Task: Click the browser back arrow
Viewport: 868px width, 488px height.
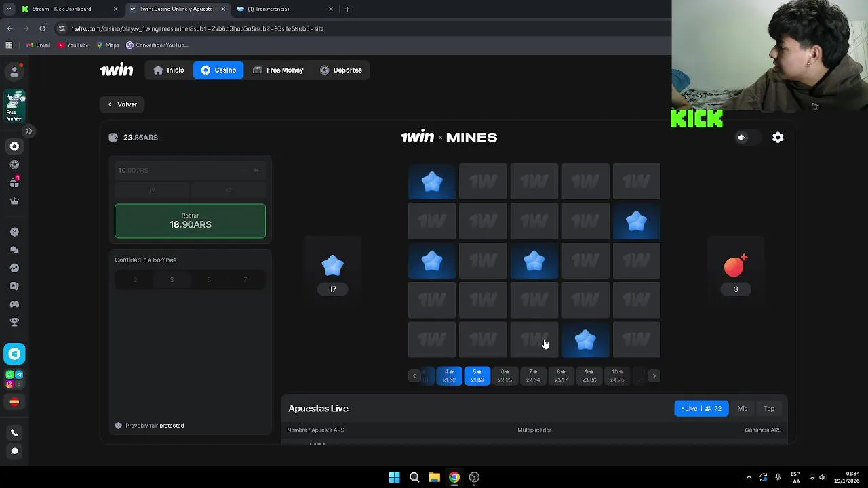Action: (9, 28)
